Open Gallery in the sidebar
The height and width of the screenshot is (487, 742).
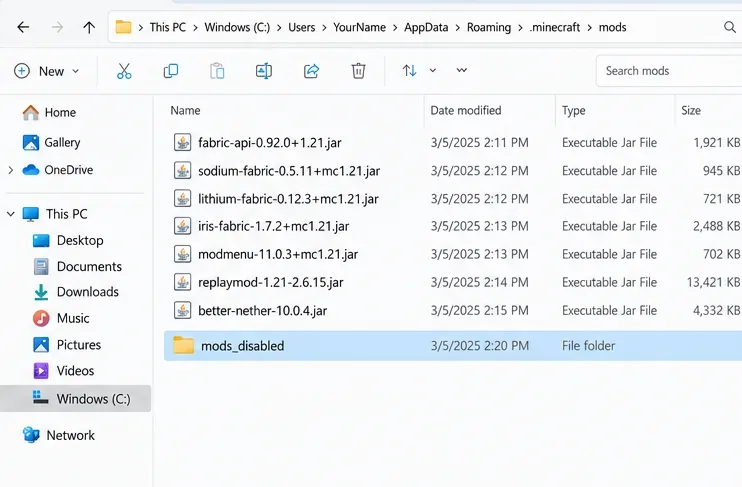point(52,142)
